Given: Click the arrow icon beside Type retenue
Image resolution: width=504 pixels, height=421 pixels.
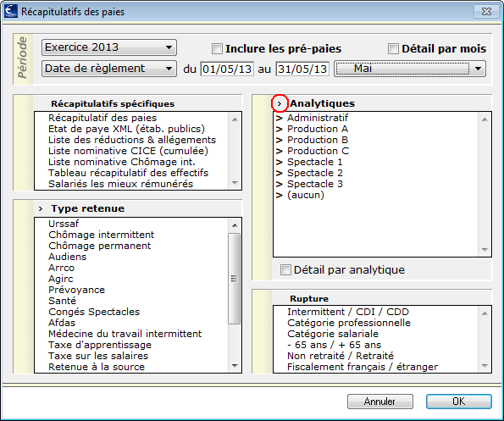Looking at the screenshot, I should click(41, 208).
